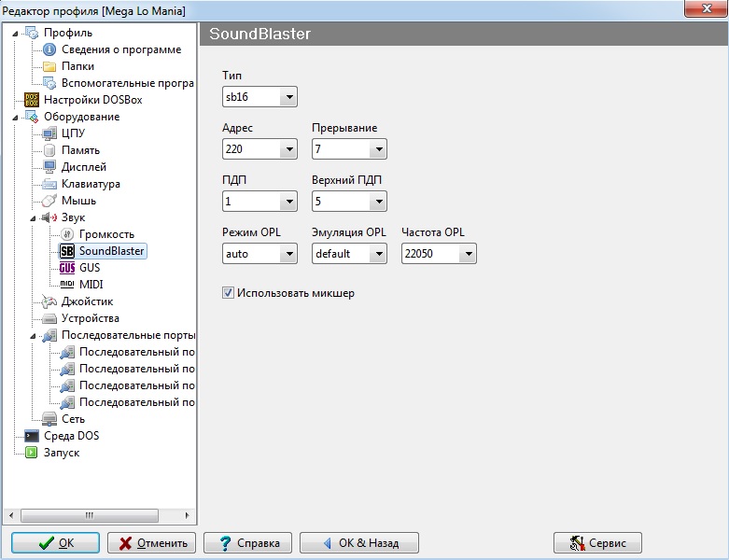This screenshot has height=560, width=729.
Task: Click the blue info icon beside Сведения о программе
Action: coord(49,49)
